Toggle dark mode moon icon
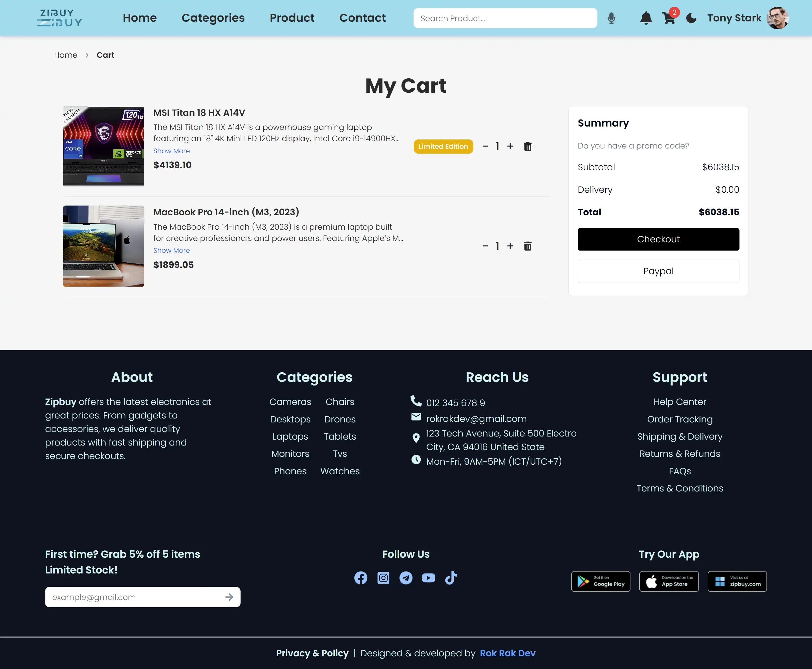The image size is (812, 669). coord(691,18)
